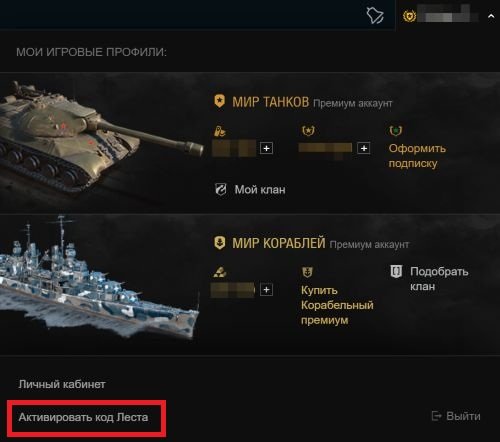This screenshot has height=442, width=500.
Task: Open Оформить подписку link
Action: [417, 156]
